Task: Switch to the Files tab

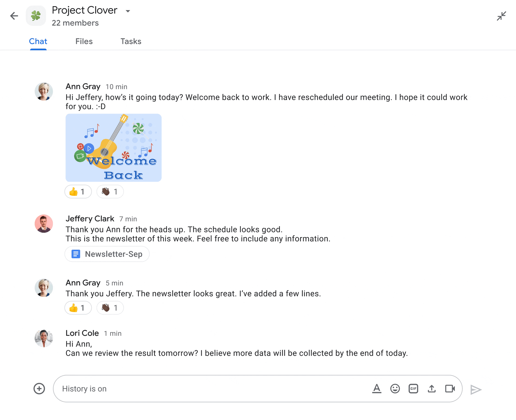Action: pos(84,42)
